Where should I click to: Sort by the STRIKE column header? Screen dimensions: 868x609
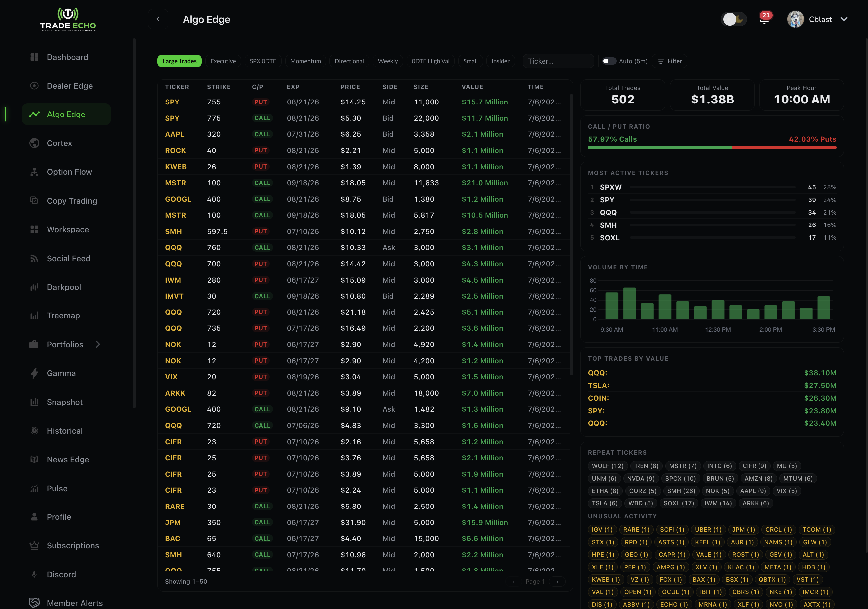(219, 87)
